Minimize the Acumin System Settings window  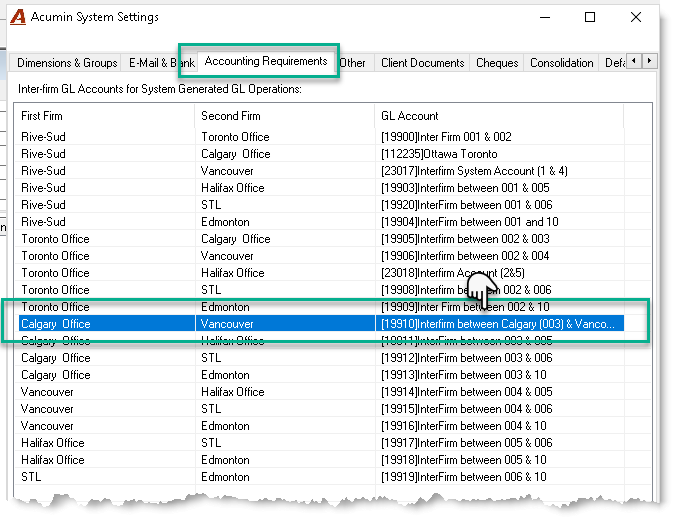545,17
